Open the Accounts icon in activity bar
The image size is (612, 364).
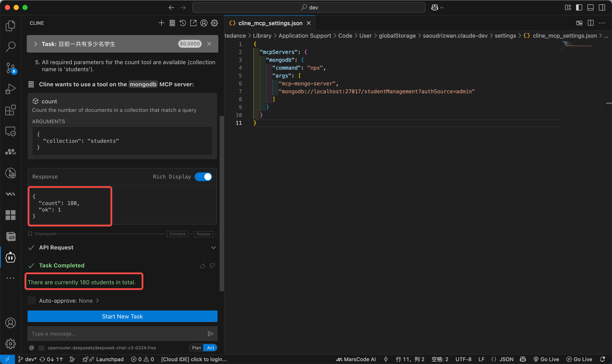click(10, 323)
